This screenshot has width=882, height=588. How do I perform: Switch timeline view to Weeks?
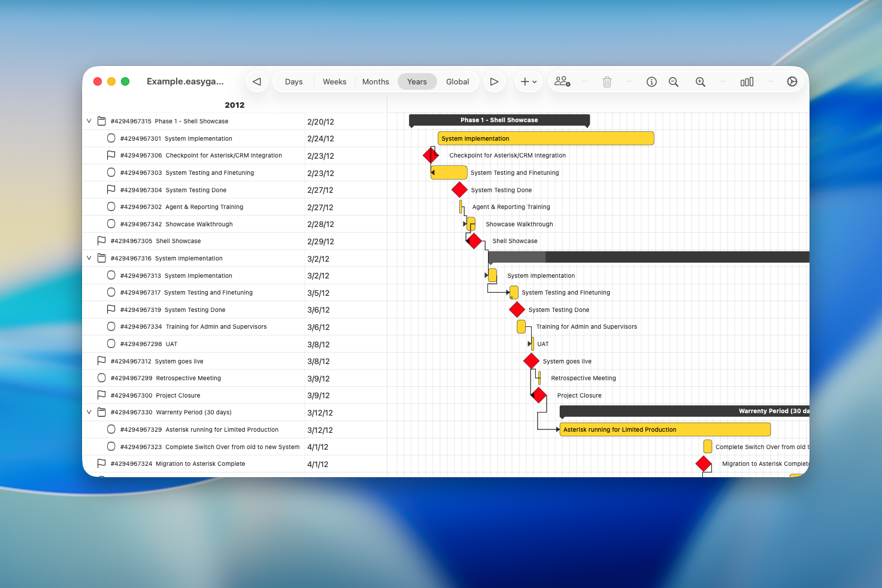[x=334, y=81]
